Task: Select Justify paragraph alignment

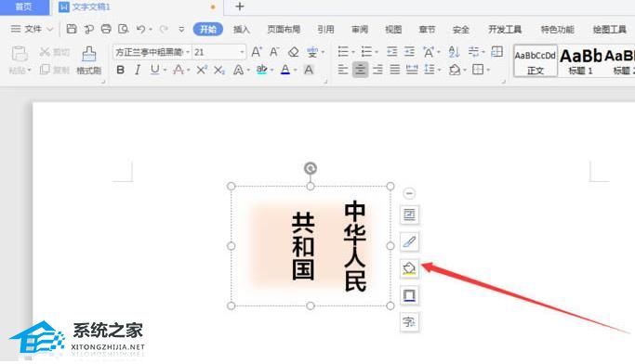Action: (394, 70)
